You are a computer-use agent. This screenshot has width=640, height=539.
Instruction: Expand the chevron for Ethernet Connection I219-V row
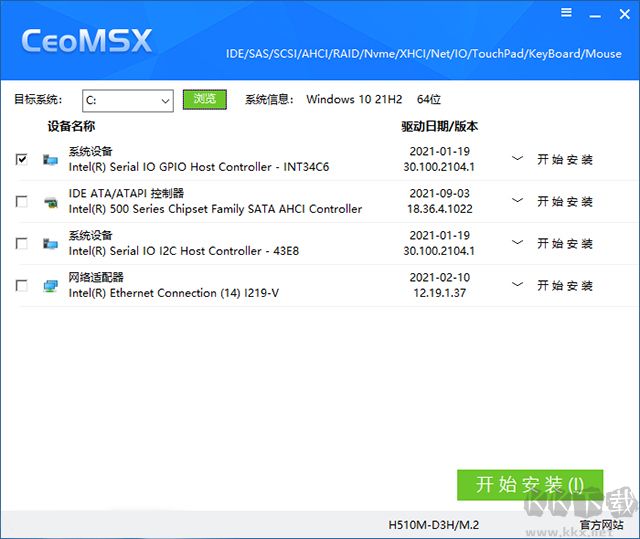pyautogui.click(x=517, y=284)
